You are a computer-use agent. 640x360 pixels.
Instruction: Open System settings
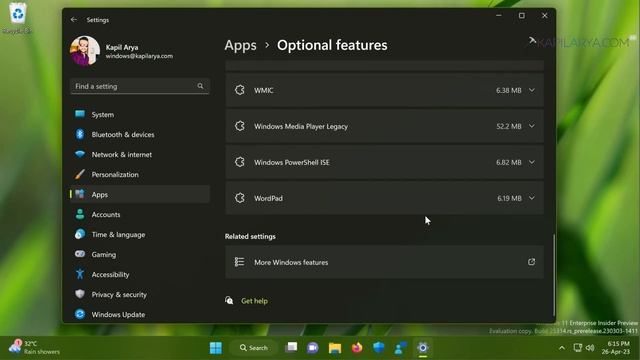(x=140, y=115)
